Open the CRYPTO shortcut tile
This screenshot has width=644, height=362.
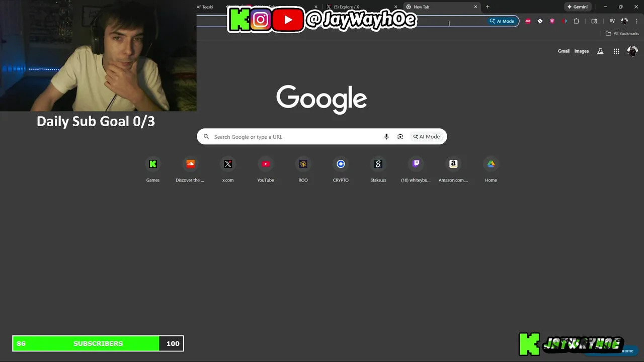pyautogui.click(x=341, y=170)
